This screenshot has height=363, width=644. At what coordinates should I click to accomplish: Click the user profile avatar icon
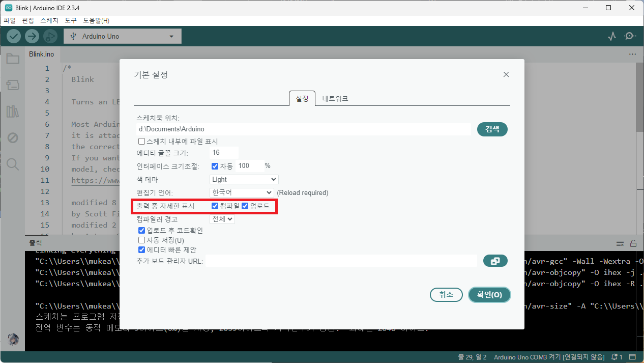(14, 340)
